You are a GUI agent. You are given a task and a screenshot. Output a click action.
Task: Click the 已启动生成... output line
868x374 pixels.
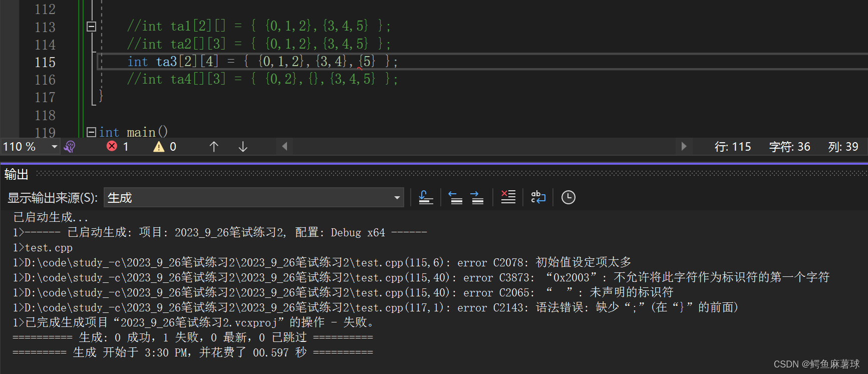(x=51, y=217)
